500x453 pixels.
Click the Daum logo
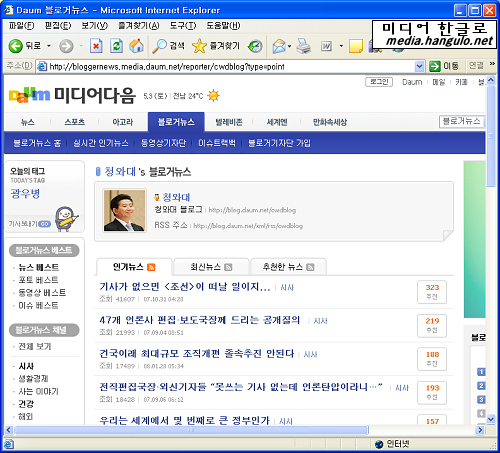tap(29, 96)
